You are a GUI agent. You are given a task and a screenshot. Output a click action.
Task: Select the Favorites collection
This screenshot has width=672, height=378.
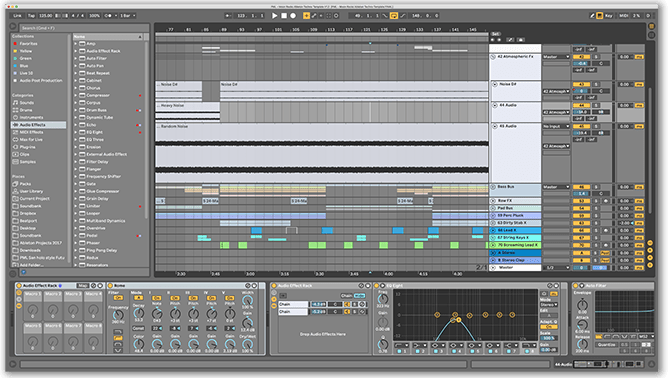coord(28,44)
